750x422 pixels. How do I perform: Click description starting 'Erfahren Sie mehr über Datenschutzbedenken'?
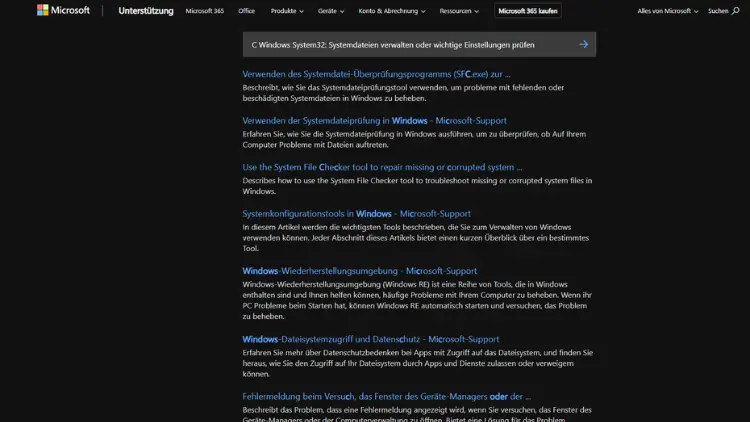click(x=418, y=363)
